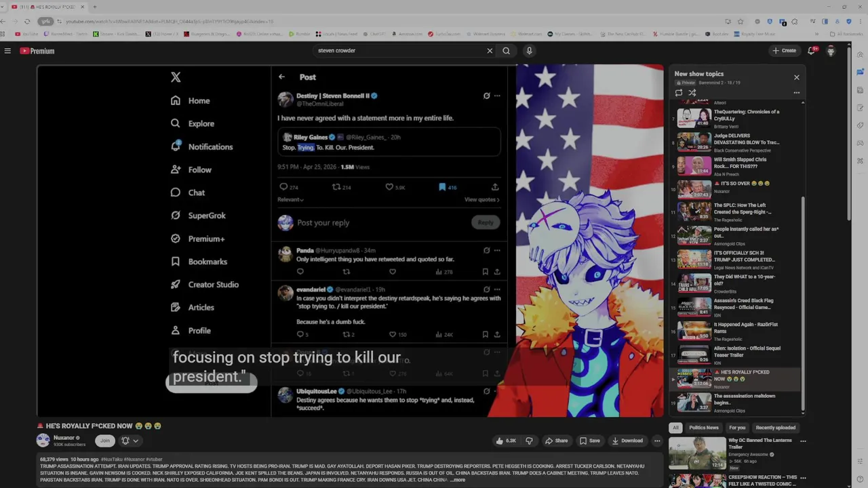This screenshot has width=868, height=488.
Task: Select the For you filter chip
Action: (737, 428)
